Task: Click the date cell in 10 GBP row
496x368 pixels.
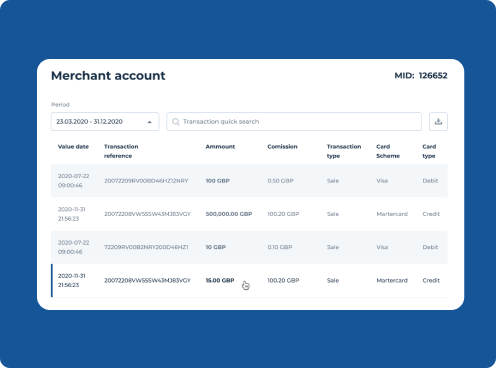Action: 74,247
